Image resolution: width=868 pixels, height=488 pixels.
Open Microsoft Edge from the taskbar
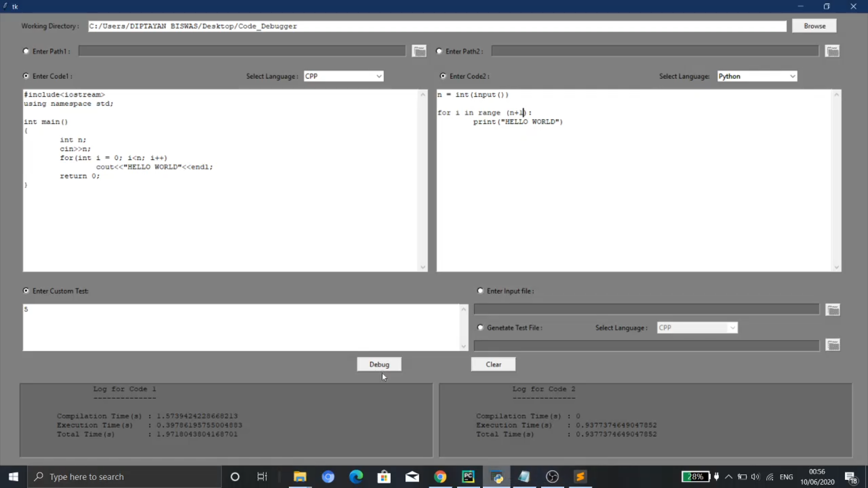tap(356, 477)
